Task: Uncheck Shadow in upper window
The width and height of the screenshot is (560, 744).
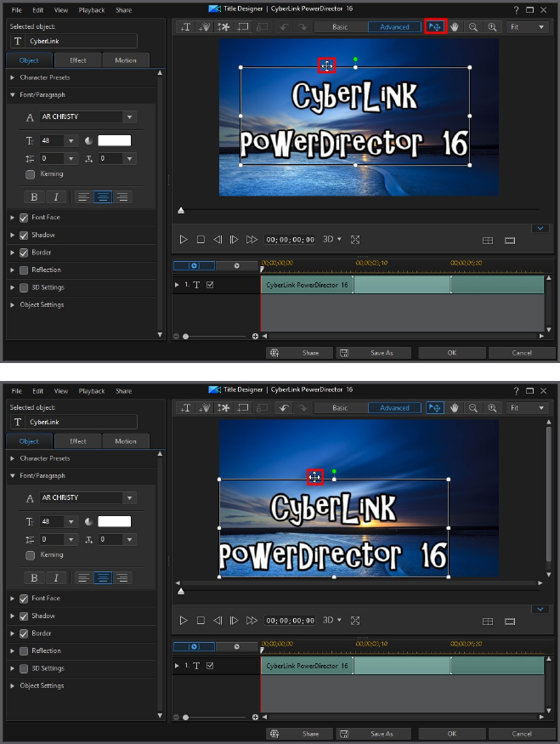Action: (x=24, y=236)
